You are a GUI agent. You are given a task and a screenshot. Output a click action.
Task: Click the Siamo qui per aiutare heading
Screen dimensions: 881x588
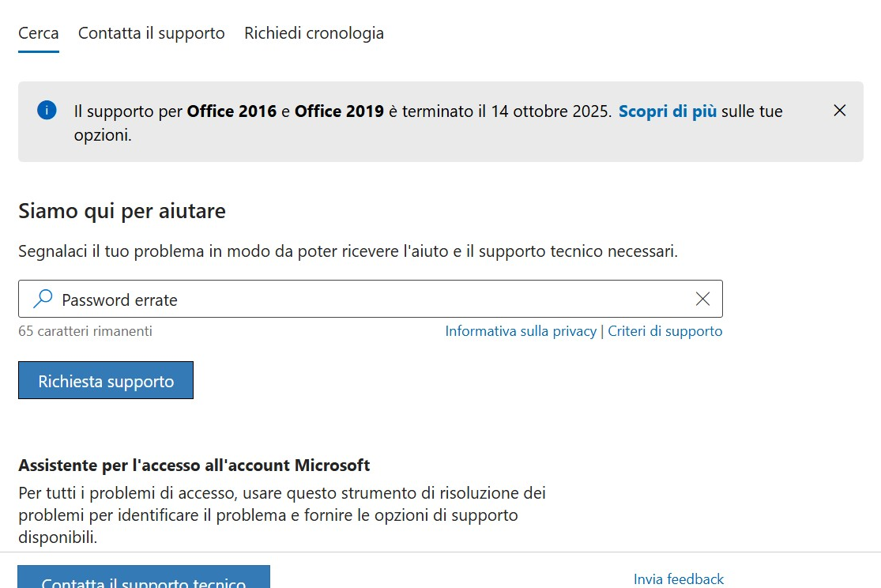[x=122, y=211]
